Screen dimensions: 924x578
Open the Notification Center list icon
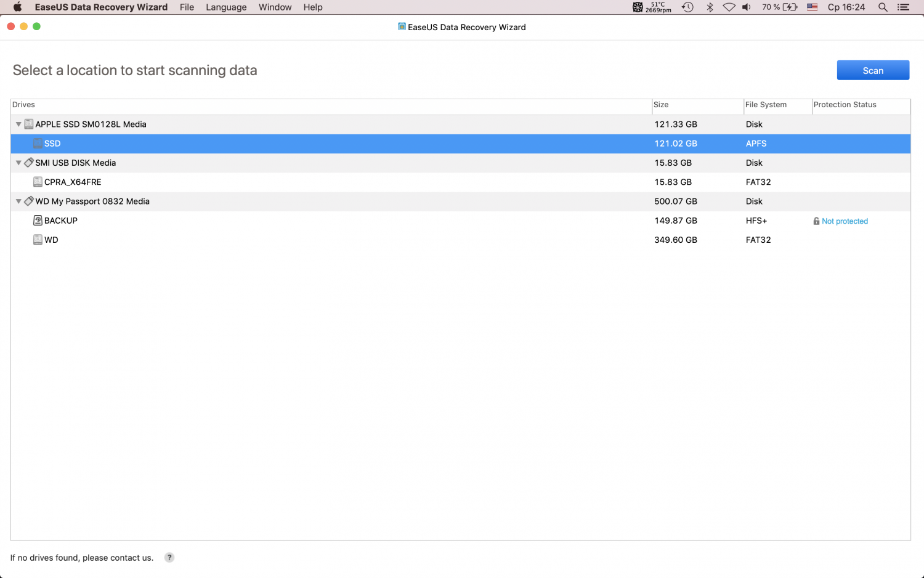[x=904, y=7]
